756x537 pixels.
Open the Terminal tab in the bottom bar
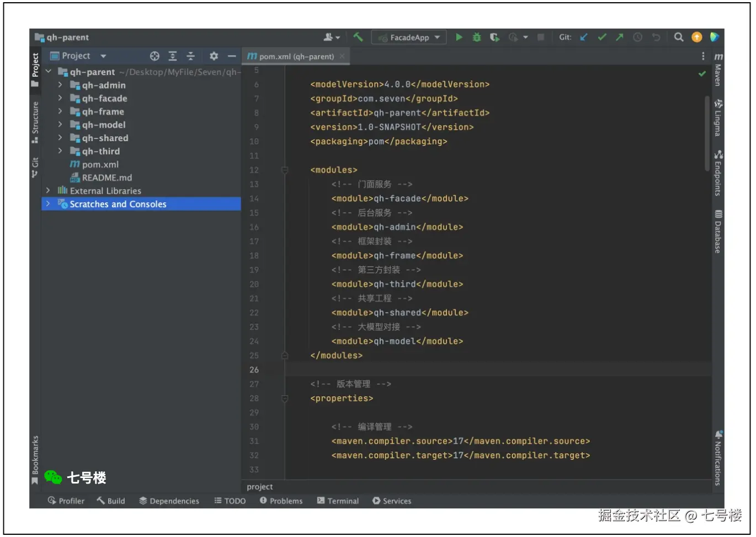point(338,501)
